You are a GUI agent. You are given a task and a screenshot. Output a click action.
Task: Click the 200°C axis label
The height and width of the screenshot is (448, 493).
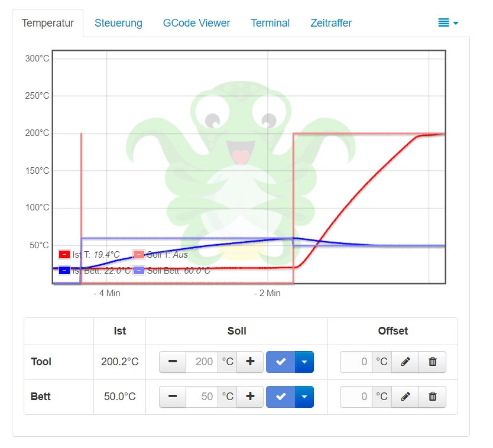[37, 133]
